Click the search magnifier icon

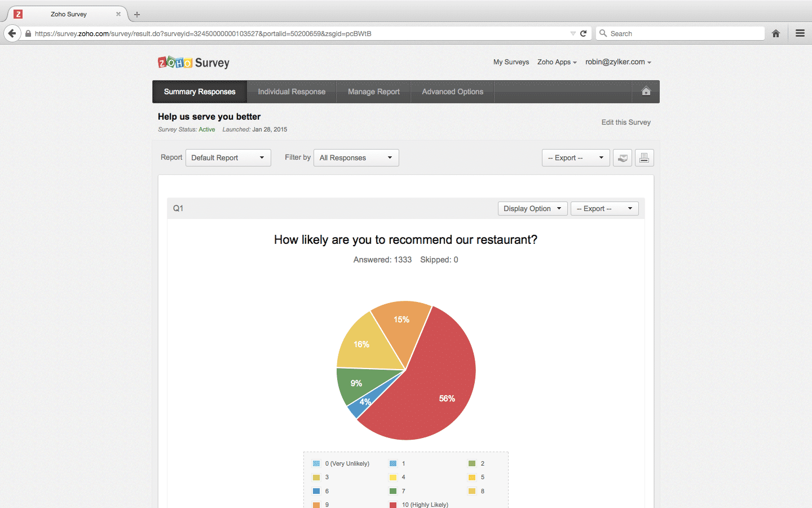tap(603, 33)
